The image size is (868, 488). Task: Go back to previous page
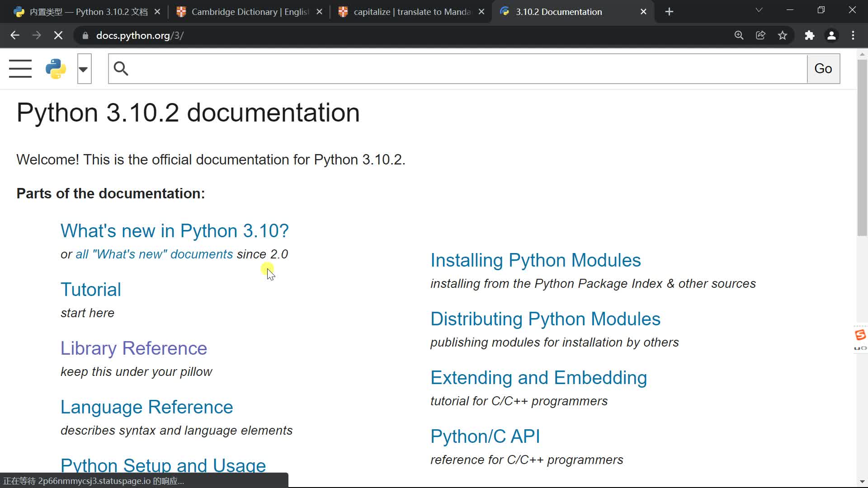(x=15, y=35)
